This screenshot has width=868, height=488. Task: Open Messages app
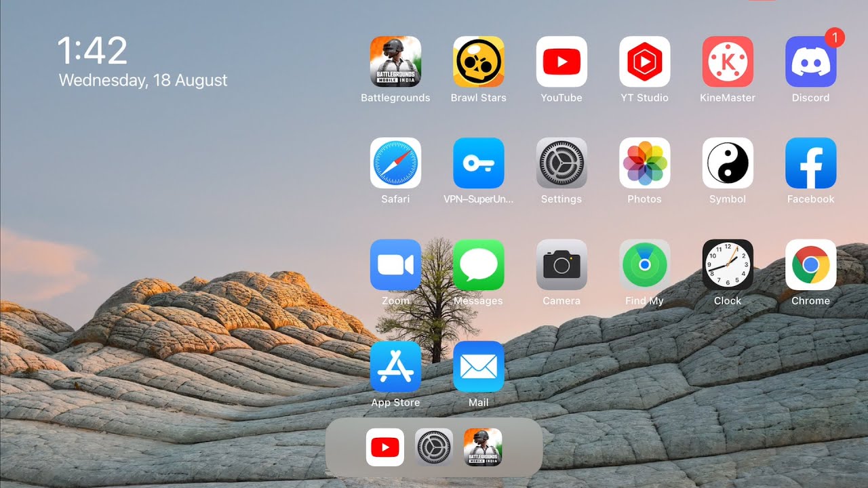point(479,265)
